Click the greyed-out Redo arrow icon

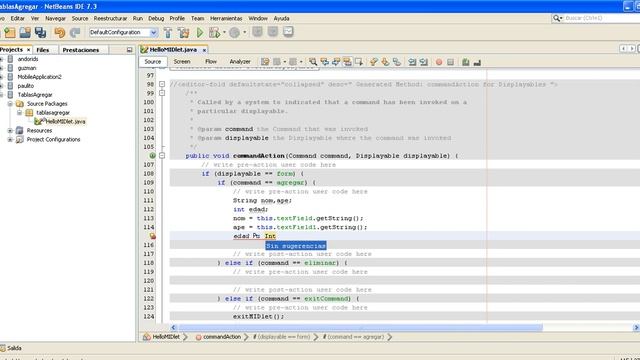[75, 32]
